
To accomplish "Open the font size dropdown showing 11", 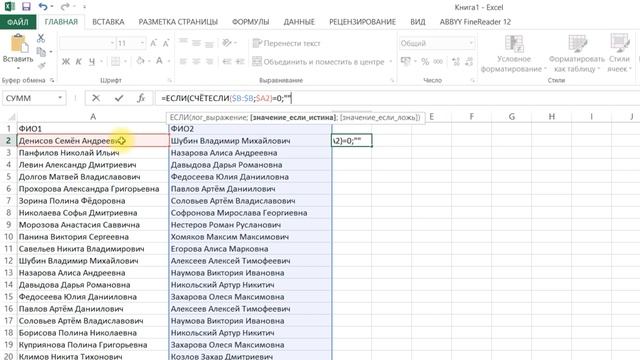I will tap(142, 43).
